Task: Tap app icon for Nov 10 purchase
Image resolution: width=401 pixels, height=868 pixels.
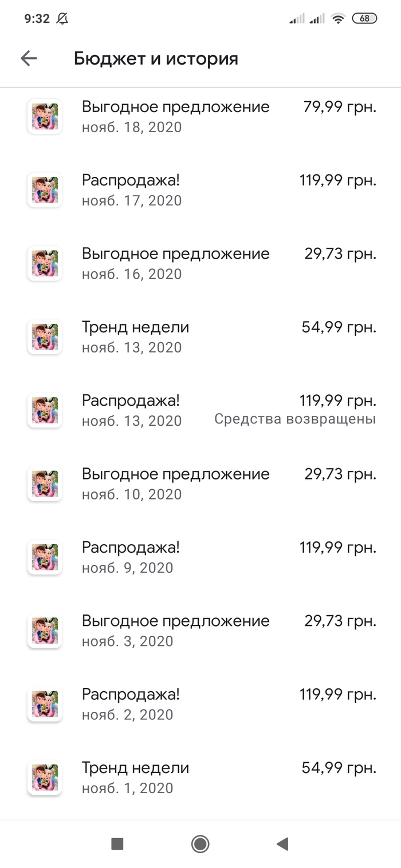Action: tap(45, 484)
